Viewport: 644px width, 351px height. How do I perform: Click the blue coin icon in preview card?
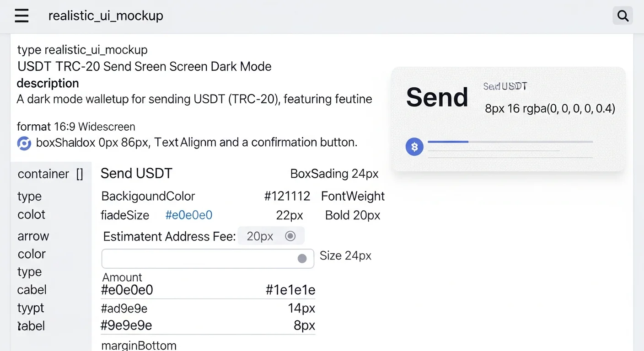[414, 147]
